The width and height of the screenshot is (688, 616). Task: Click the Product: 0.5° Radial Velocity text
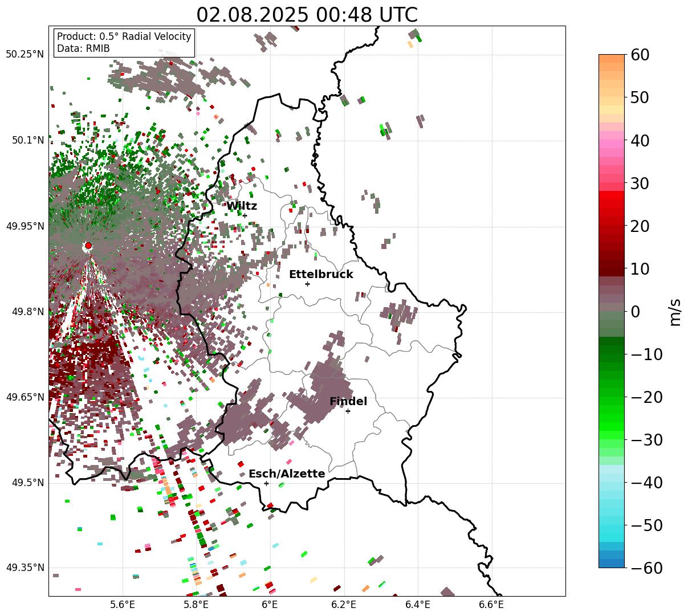pyautogui.click(x=124, y=36)
